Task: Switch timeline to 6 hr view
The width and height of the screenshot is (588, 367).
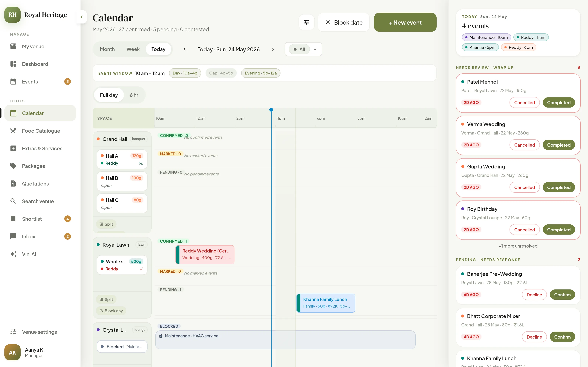Action: [x=134, y=95]
